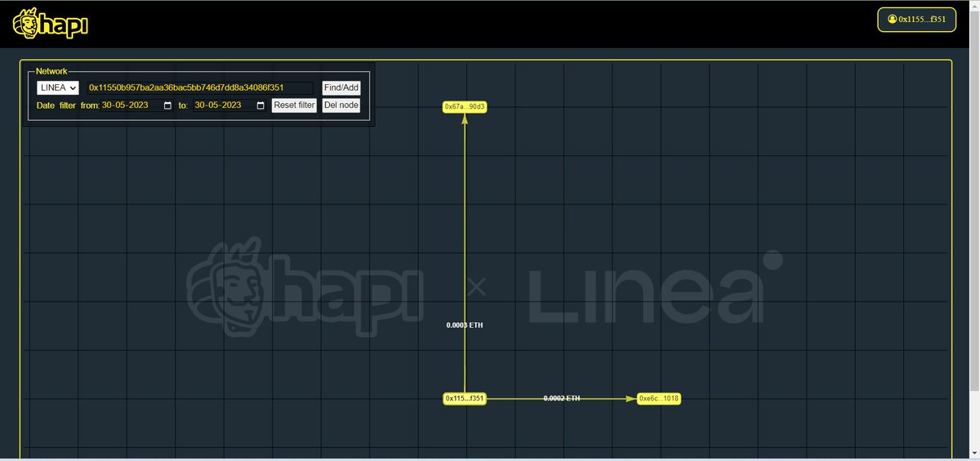Image resolution: width=980 pixels, height=461 pixels.
Task: Click the Find/Add button
Action: pyautogui.click(x=341, y=87)
